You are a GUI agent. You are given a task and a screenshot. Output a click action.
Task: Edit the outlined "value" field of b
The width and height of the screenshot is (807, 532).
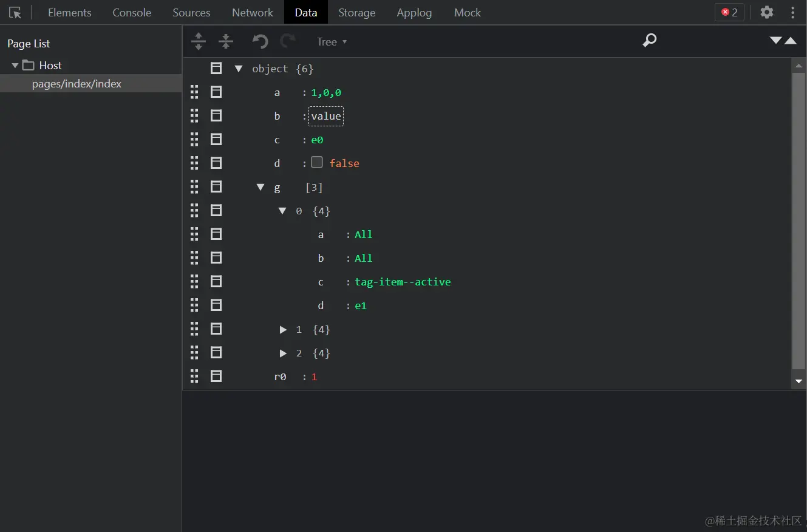326,116
